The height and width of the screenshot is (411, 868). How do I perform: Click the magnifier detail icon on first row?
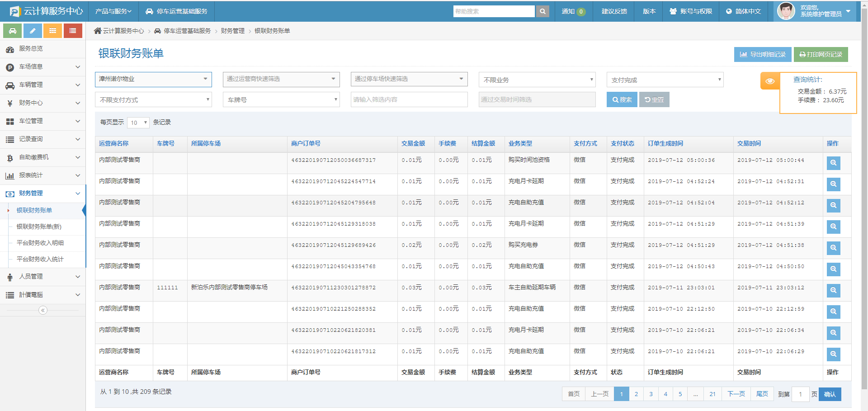(x=833, y=163)
